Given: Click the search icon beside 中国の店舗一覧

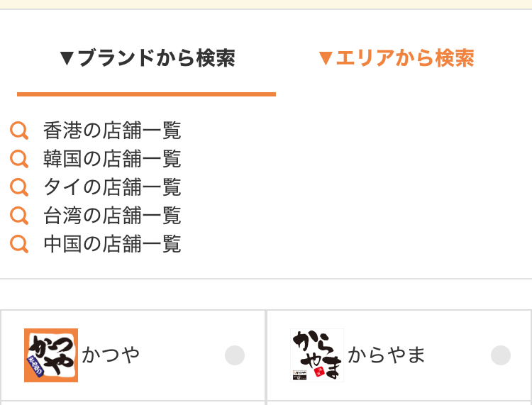Looking at the screenshot, I should click(x=19, y=244).
